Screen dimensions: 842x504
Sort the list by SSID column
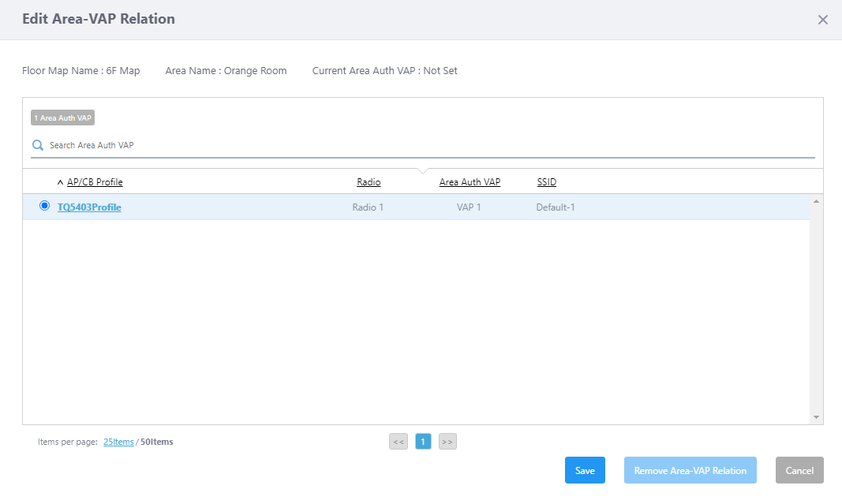[x=546, y=182]
